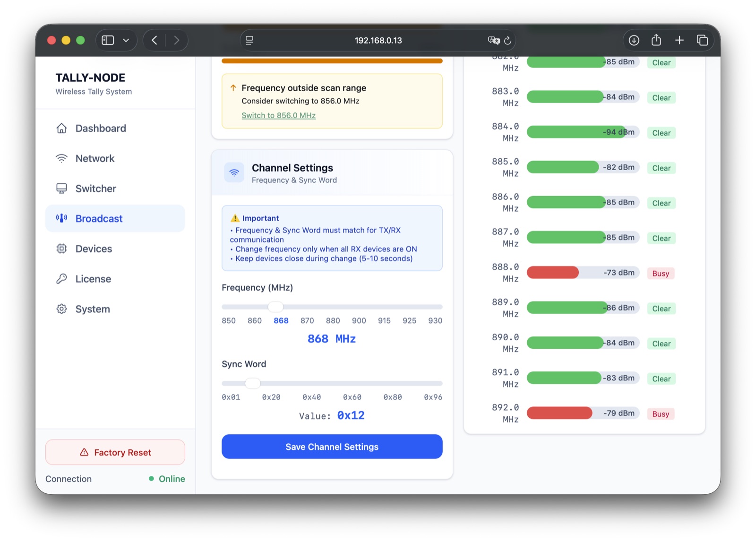Click the System gear icon
Image resolution: width=756 pixels, height=541 pixels.
pyautogui.click(x=61, y=309)
